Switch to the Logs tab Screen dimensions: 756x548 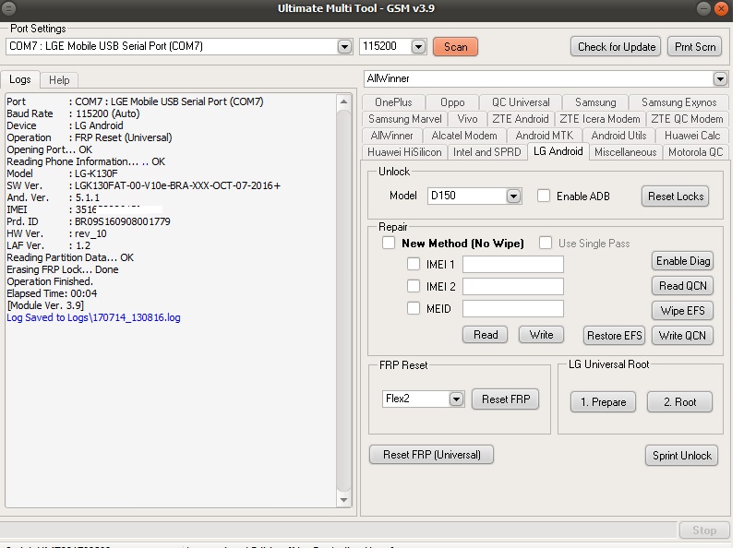(x=19, y=79)
